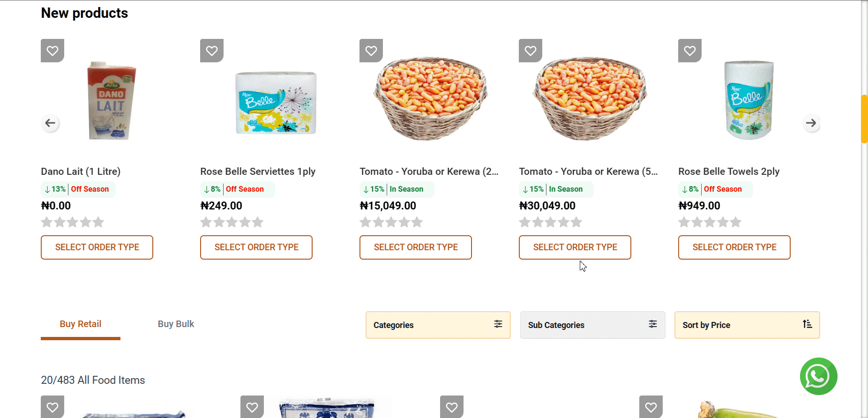This screenshot has height=418, width=868.
Task: Expand order options for Tomato Yoruba 2kg
Action: pyautogui.click(x=415, y=247)
